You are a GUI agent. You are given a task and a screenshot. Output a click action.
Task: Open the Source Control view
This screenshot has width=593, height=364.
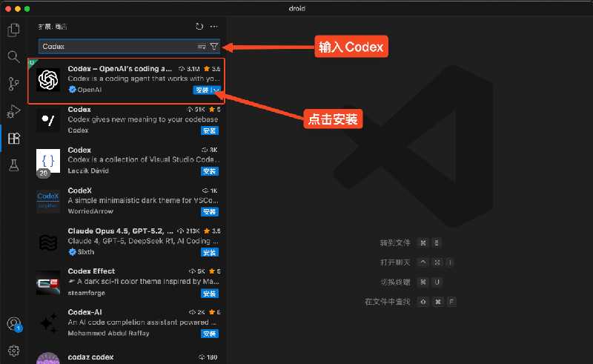click(13, 84)
